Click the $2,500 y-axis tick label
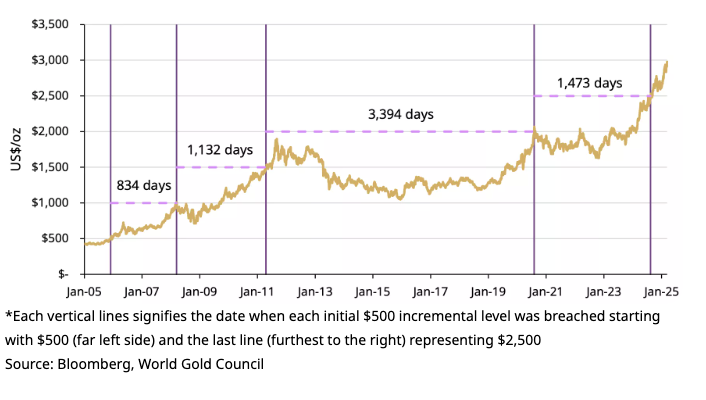706x400 pixels. [47, 95]
